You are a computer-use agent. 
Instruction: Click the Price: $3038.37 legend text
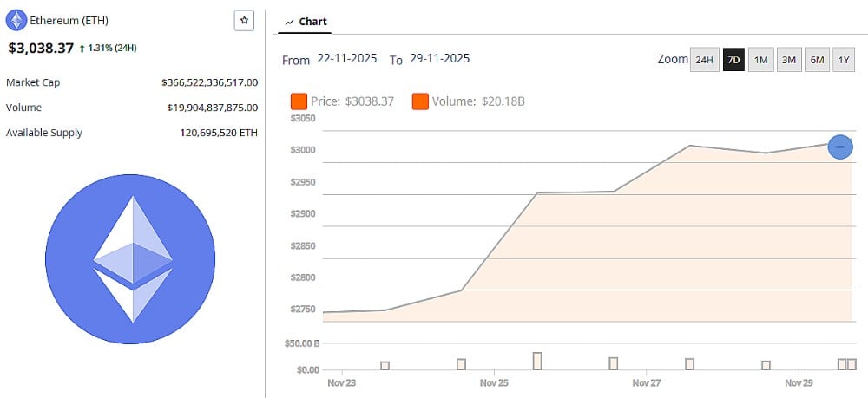click(x=352, y=101)
